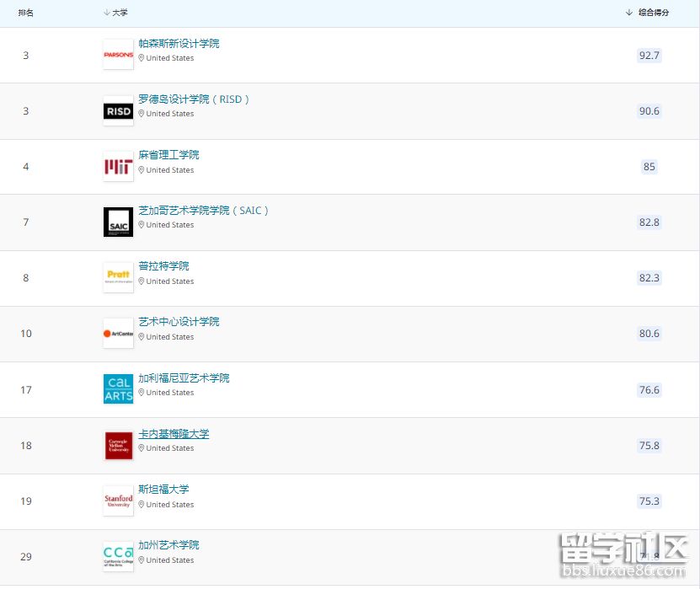The height and width of the screenshot is (589, 700).
Task: Click the Parsons school logo
Action: [x=118, y=55]
